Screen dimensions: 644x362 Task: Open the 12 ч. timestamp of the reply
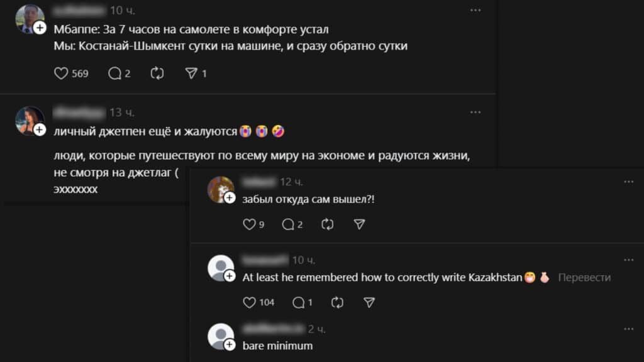coord(291,182)
